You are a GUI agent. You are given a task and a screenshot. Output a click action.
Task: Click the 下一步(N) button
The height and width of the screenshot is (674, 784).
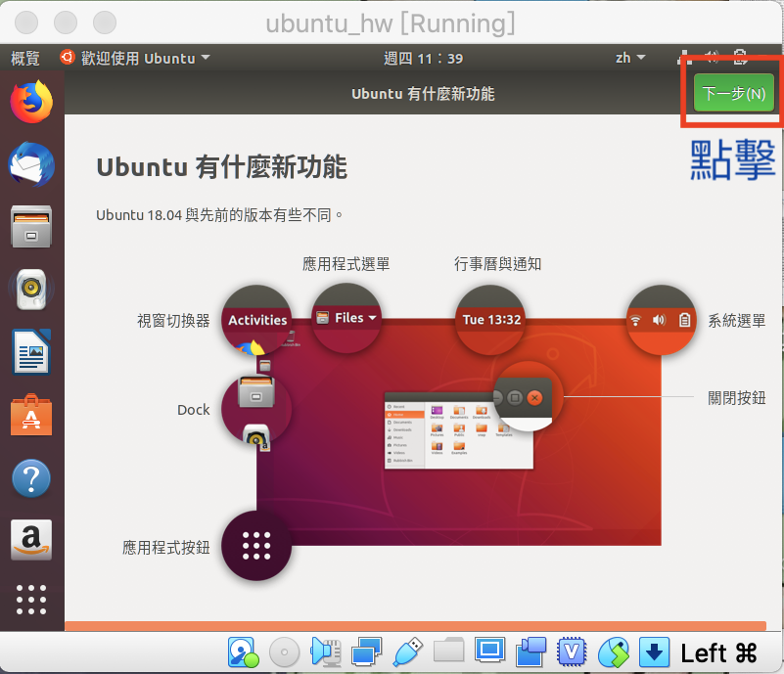tap(733, 94)
